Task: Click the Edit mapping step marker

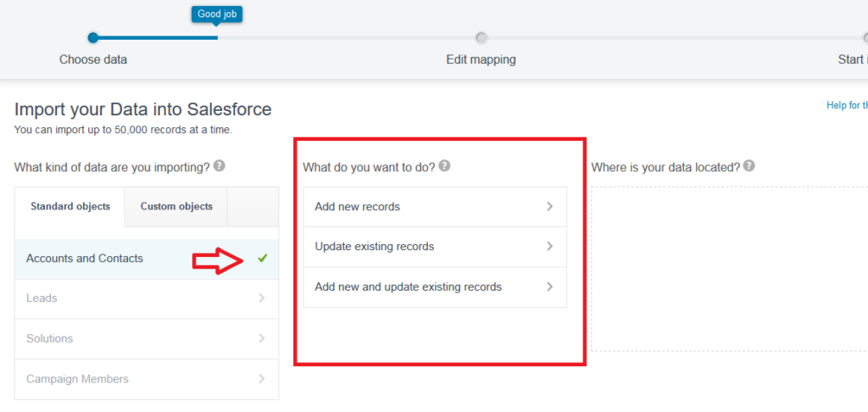Action: 481,37
